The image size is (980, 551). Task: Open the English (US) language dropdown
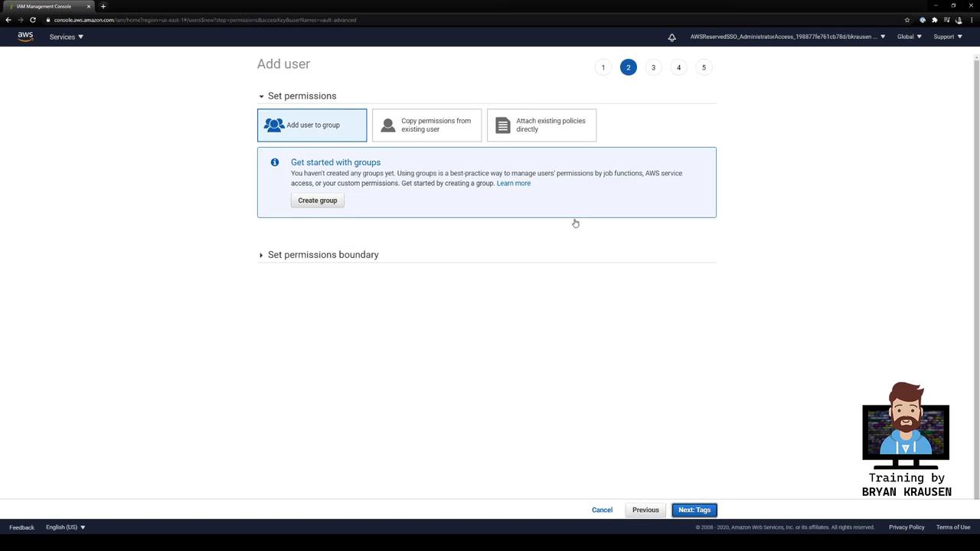pyautogui.click(x=66, y=527)
